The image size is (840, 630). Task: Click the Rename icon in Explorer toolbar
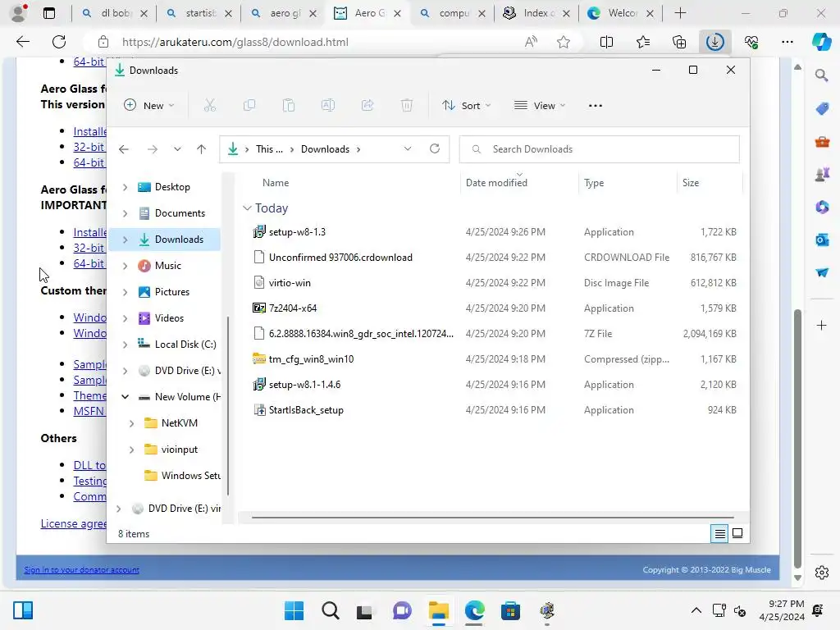[x=328, y=106]
